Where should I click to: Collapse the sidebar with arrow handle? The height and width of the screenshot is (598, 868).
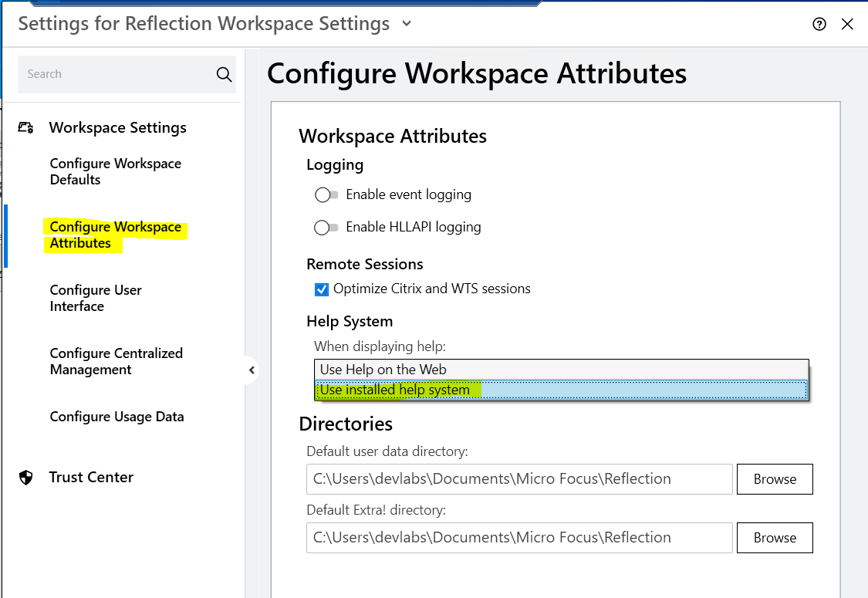(x=252, y=370)
